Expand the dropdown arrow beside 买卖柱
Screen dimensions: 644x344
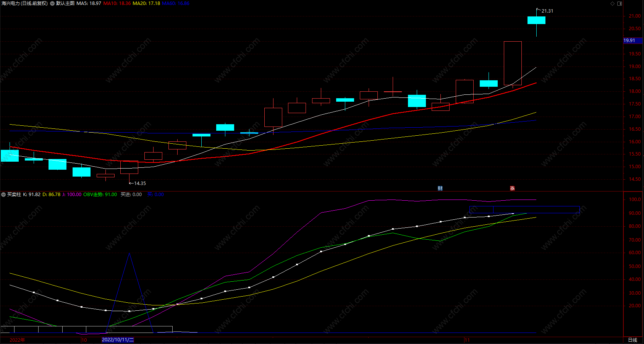[3, 195]
